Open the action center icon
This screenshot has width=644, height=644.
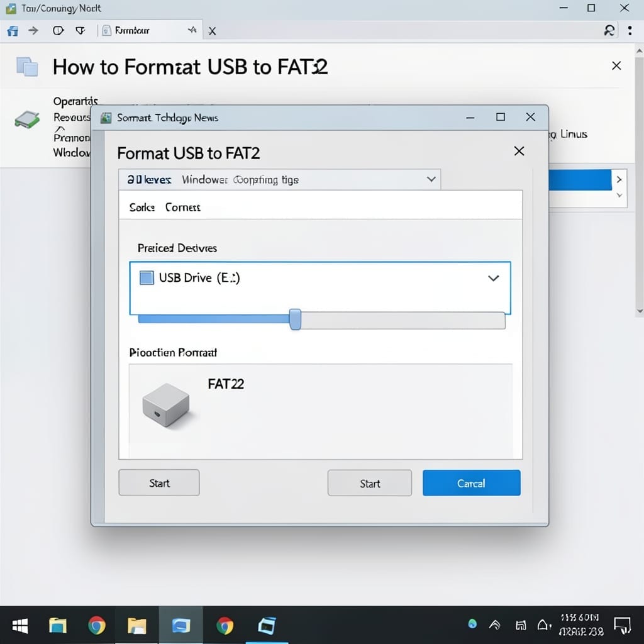coord(623,625)
